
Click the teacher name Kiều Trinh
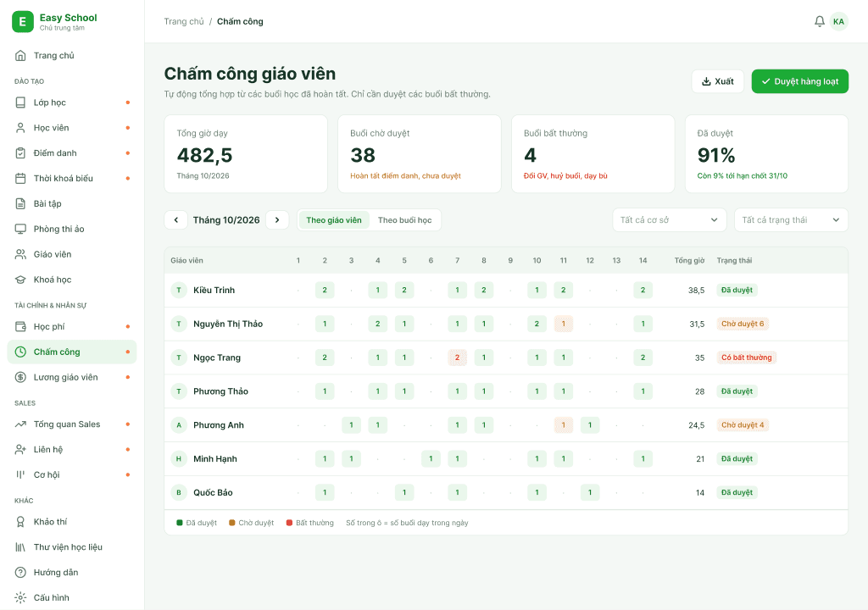tap(214, 290)
